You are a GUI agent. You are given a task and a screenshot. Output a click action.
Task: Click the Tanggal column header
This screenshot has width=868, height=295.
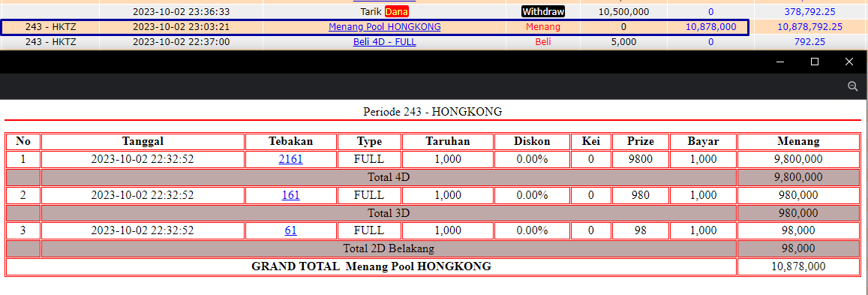[143, 142]
